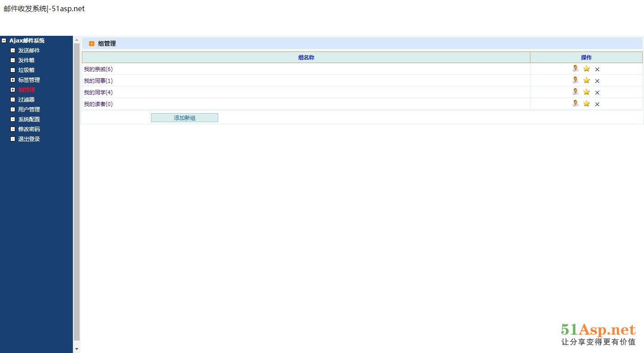
Task: Click member icon for 我的读者 group
Action: pos(576,103)
